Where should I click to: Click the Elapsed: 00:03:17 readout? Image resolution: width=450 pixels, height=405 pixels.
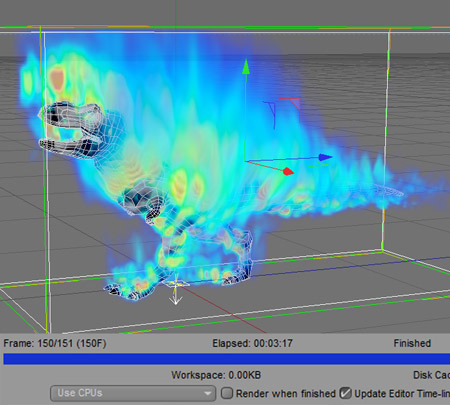point(252,343)
